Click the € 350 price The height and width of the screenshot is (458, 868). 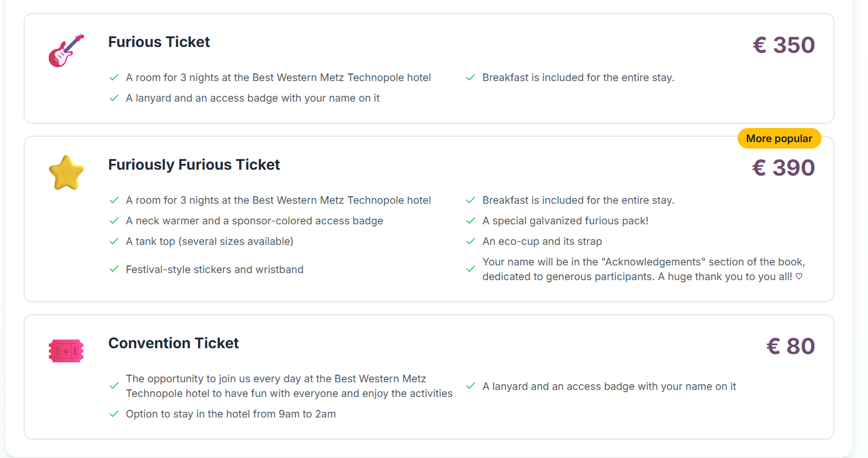tap(783, 45)
